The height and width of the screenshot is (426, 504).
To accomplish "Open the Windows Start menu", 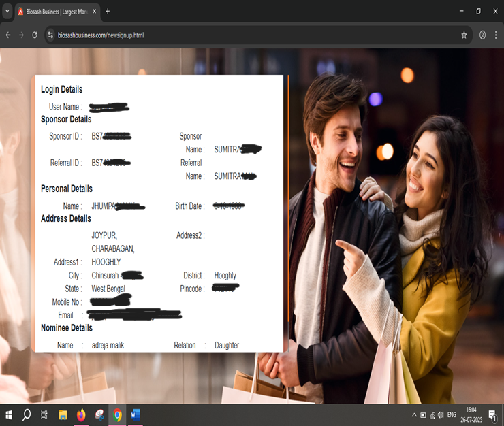I will [x=9, y=414].
